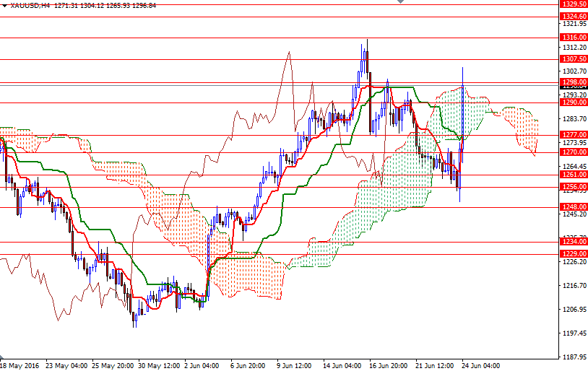
Task: Click the dropdown arrow beside XAUUSD,H4
Action: (x=4, y=4)
